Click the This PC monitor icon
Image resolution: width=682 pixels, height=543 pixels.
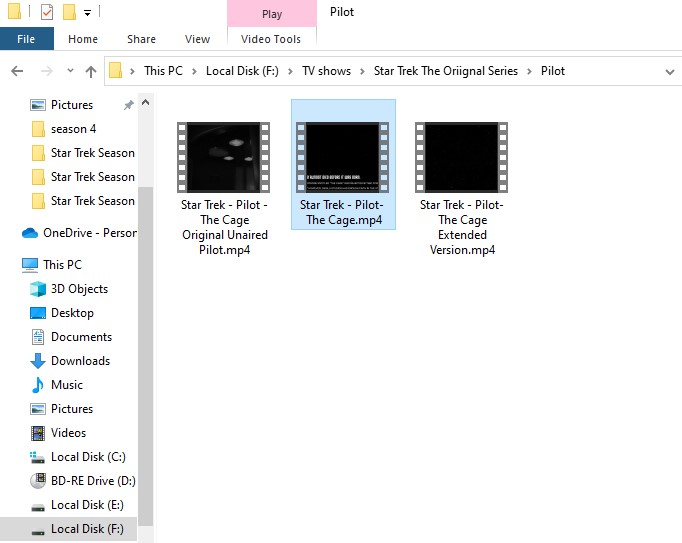click(30, 265)
